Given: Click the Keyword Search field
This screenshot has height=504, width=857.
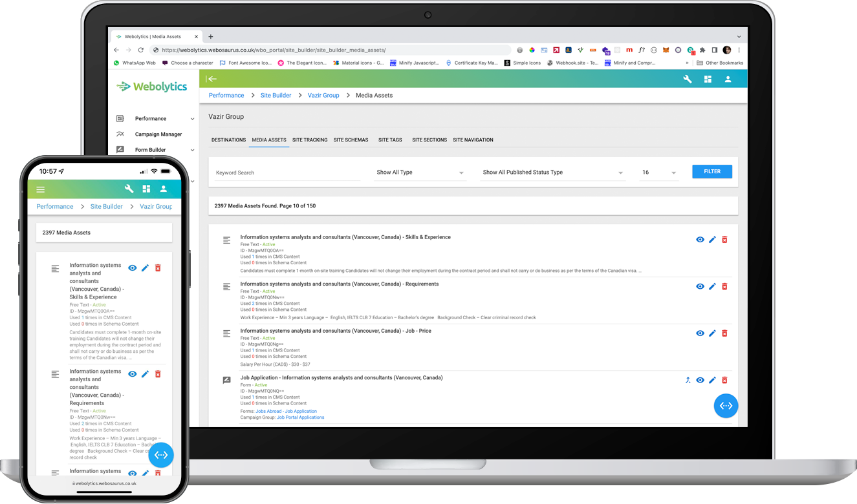Looking at the screenshot, I should click(x=288, y=173).
